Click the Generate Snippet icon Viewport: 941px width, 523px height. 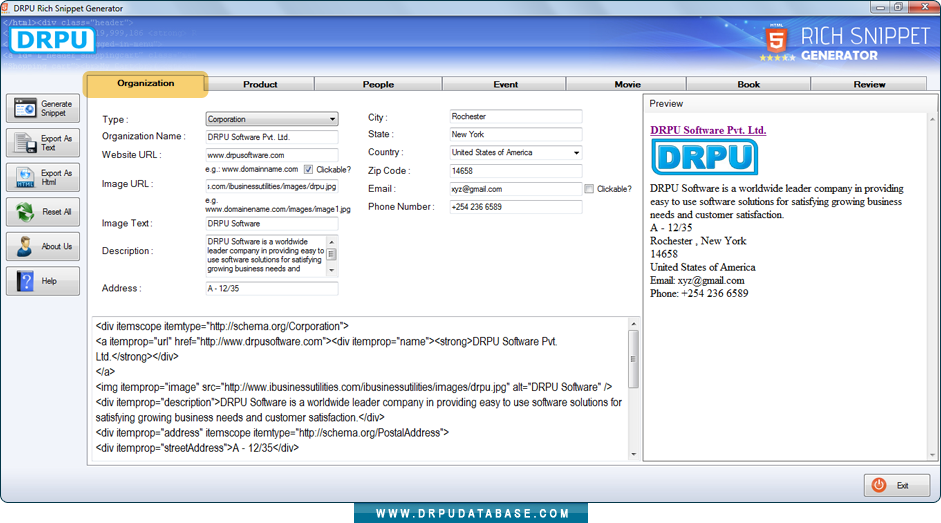tap(25, 109)
